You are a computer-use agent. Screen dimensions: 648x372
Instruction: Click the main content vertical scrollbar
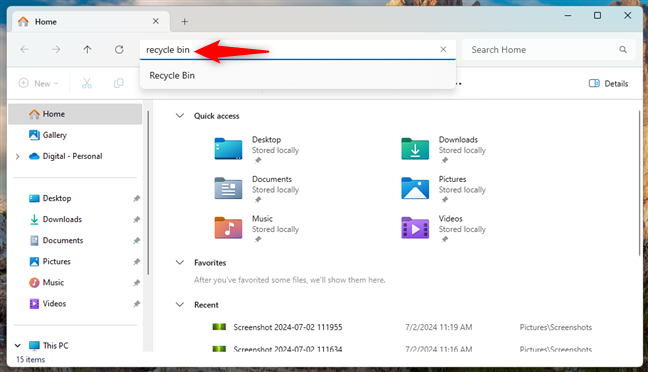(x=640, y=183)
